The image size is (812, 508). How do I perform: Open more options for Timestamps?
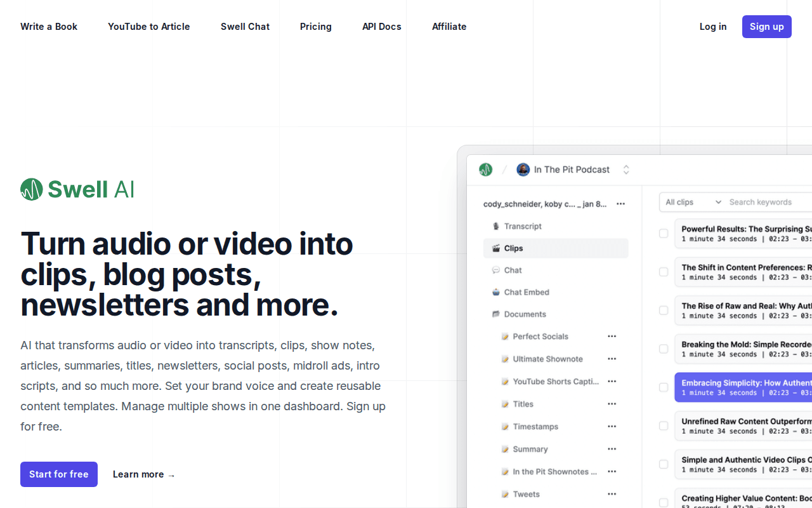pos(612,427)
